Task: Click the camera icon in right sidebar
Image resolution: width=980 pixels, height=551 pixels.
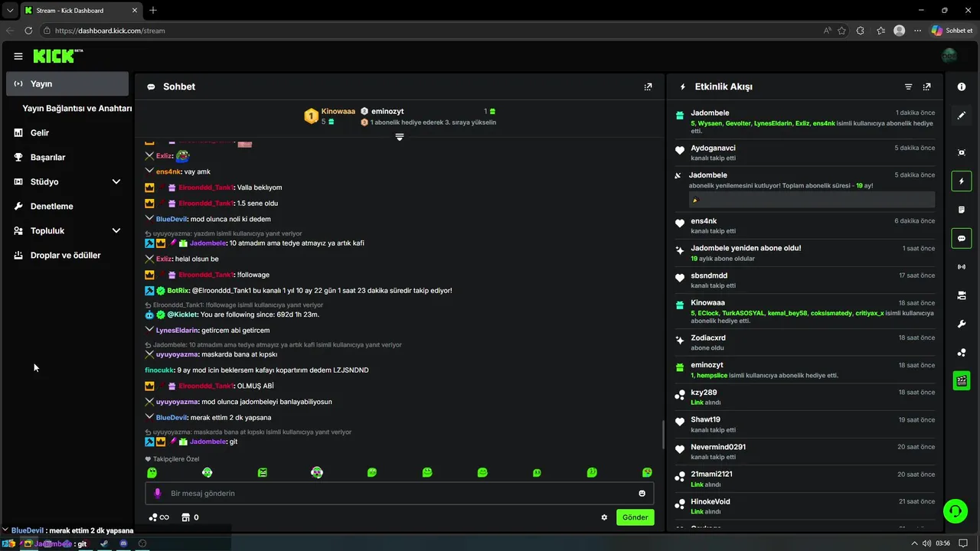Action: point(962,295)
